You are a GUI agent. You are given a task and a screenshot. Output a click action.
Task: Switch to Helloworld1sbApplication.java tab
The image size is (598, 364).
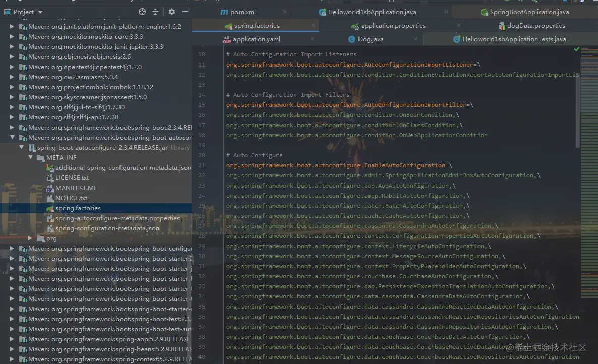coord(372,12)
